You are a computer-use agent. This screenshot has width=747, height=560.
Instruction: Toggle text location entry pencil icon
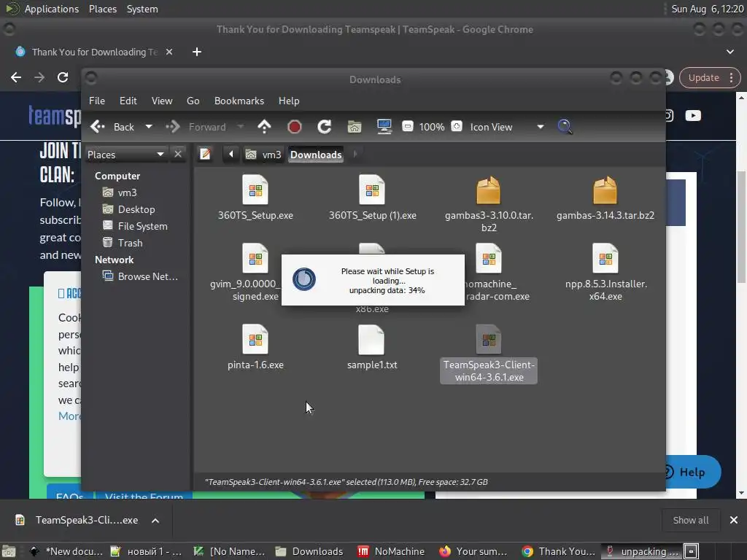pos(205,155)
